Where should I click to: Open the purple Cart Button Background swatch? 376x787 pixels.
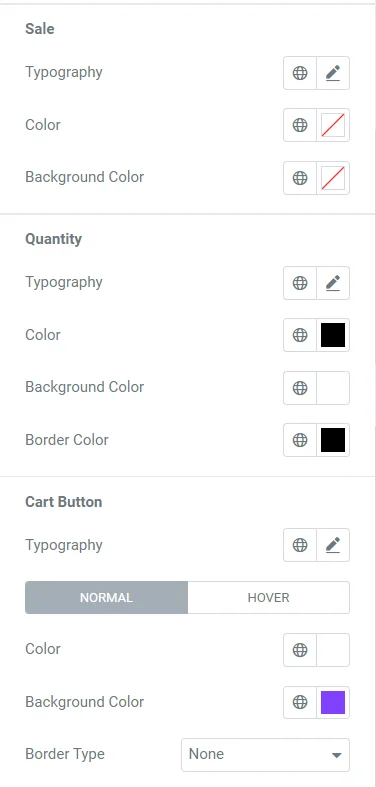[333, 702]
